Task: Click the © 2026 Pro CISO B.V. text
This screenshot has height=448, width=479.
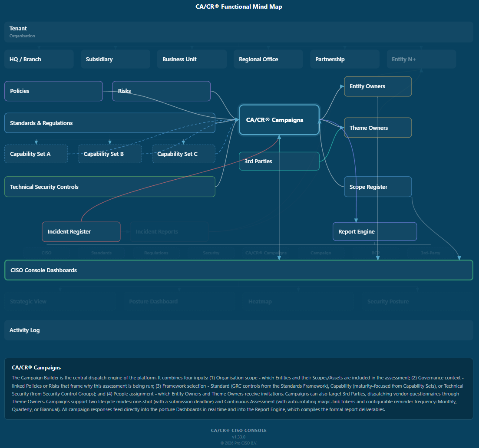Action: point(238,443)
